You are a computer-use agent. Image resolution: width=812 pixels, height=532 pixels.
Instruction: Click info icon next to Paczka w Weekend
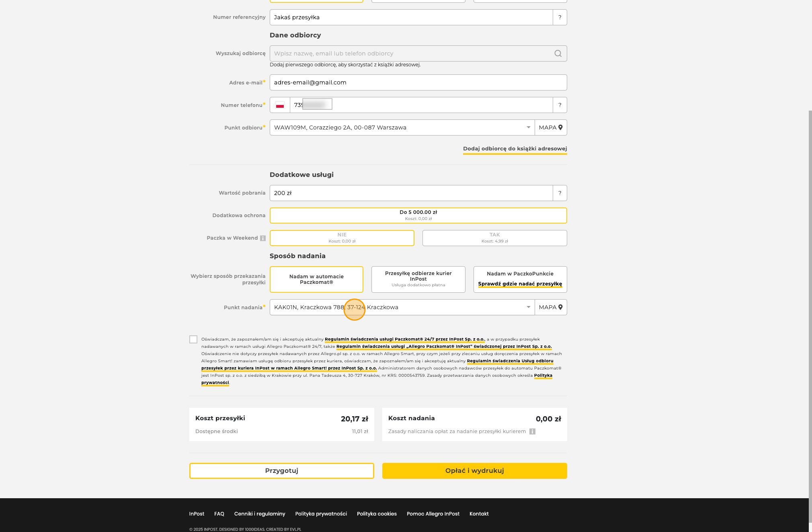263,238
